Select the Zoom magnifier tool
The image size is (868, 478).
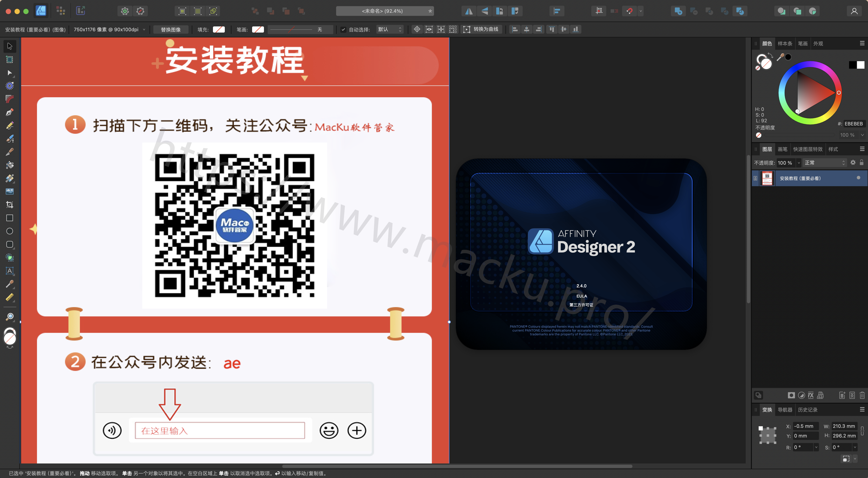point(10,317)
